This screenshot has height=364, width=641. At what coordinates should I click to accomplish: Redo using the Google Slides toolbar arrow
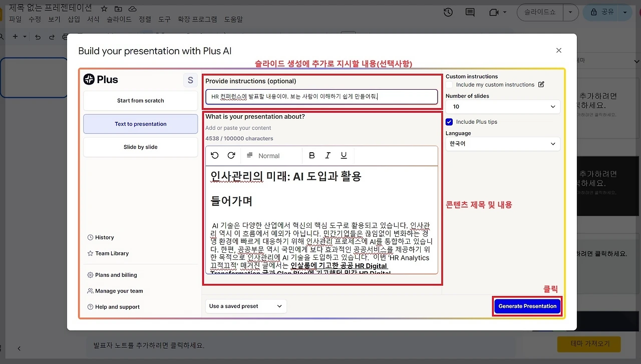(x=52, y=37)
